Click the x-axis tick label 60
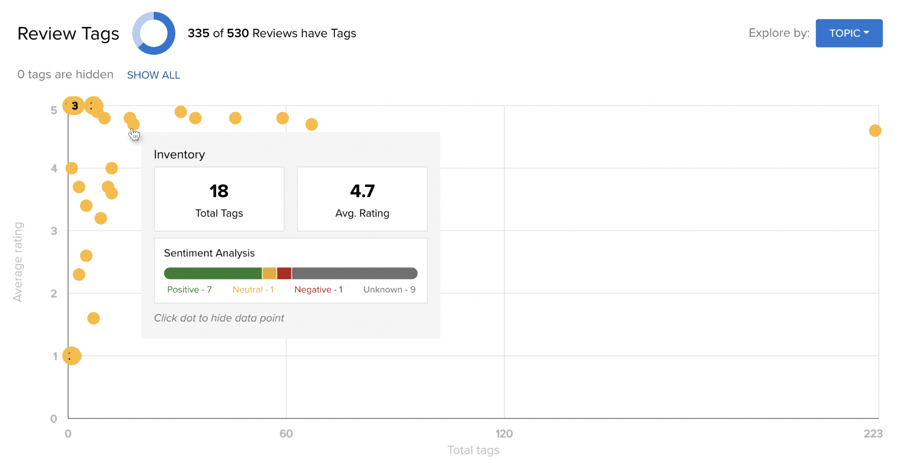 (x=286, y=434)
